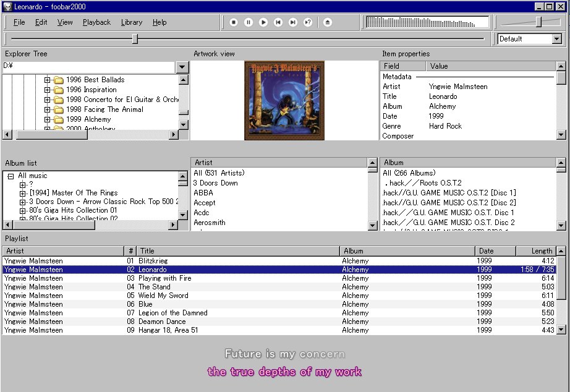Open the Library menu
This screenshot has width=570, height=392.
(132, 22)
